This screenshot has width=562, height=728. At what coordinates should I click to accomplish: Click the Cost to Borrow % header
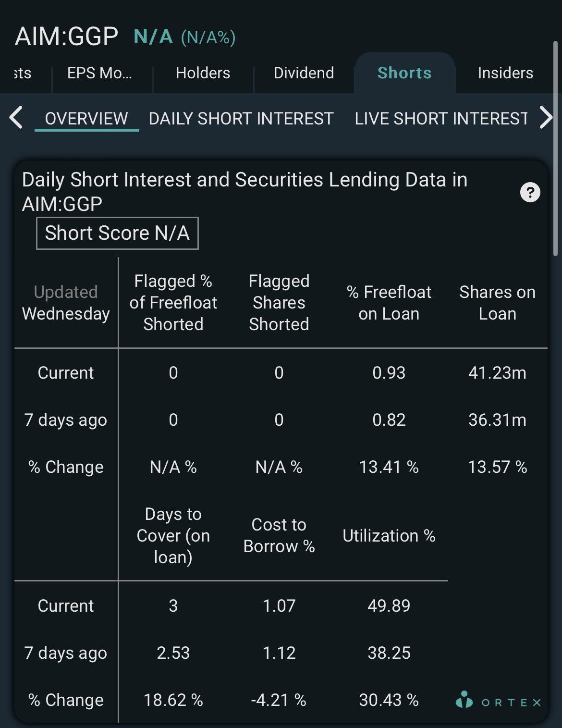279,536
